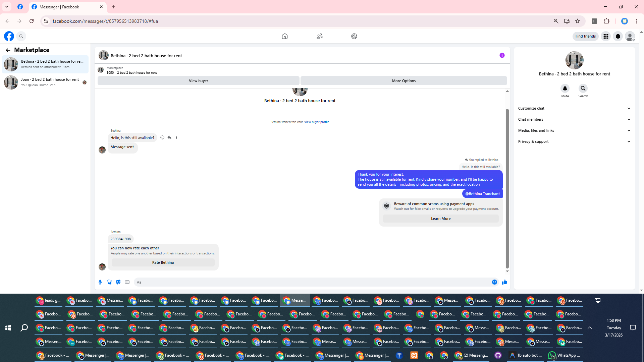
Task: Toggle the purple conversation information icon
Action: [x=502, y=55]
